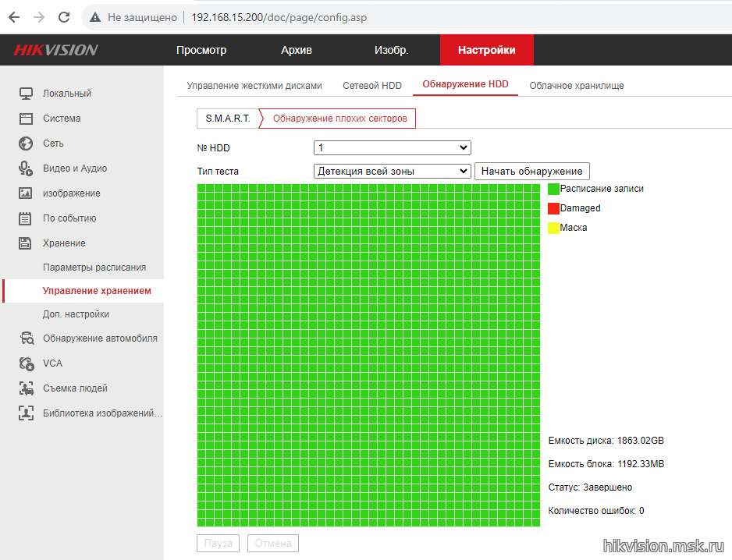Click the Емкость блока: 1192.33MB text

click(x=606, y=464)
